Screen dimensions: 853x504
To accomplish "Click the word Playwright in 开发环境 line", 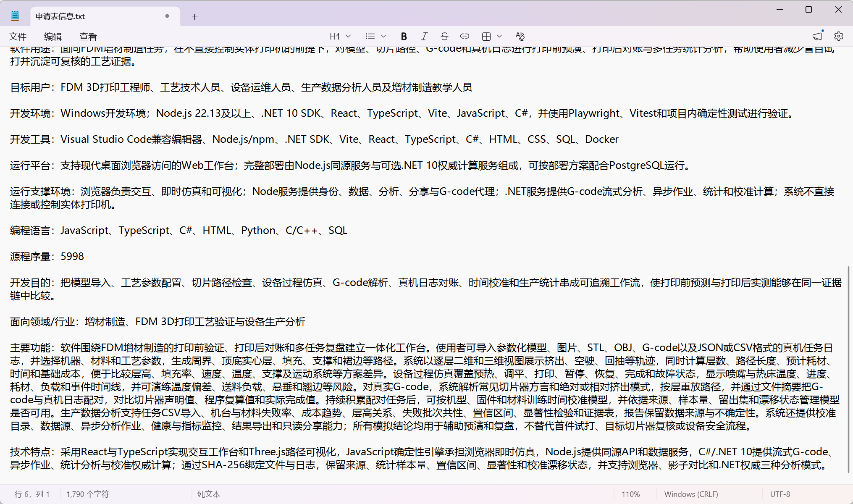I will tap(594, 113).
